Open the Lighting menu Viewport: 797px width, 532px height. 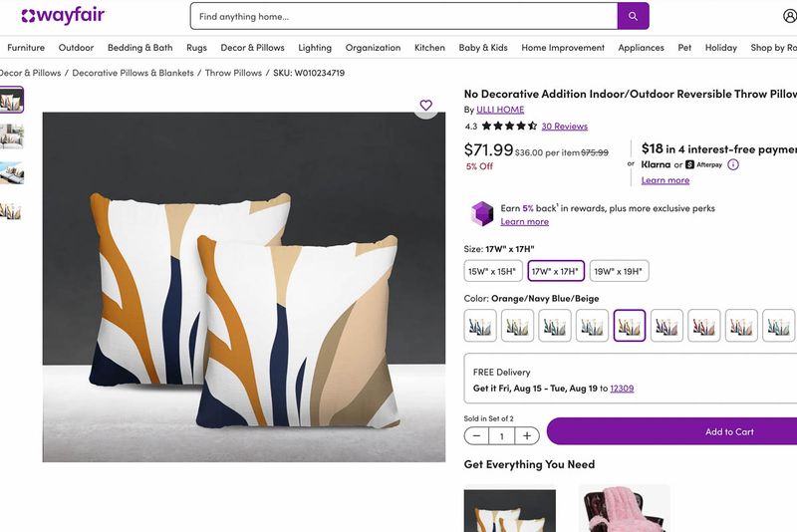tap(315, 48)
